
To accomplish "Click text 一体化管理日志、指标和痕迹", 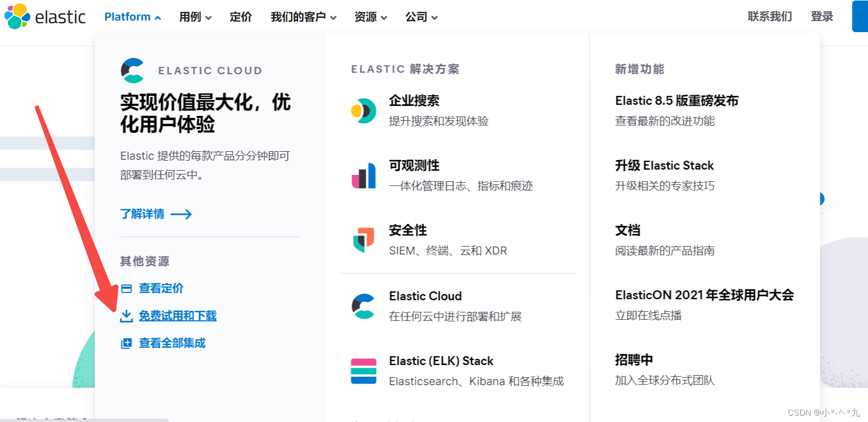I will point(461,186).
